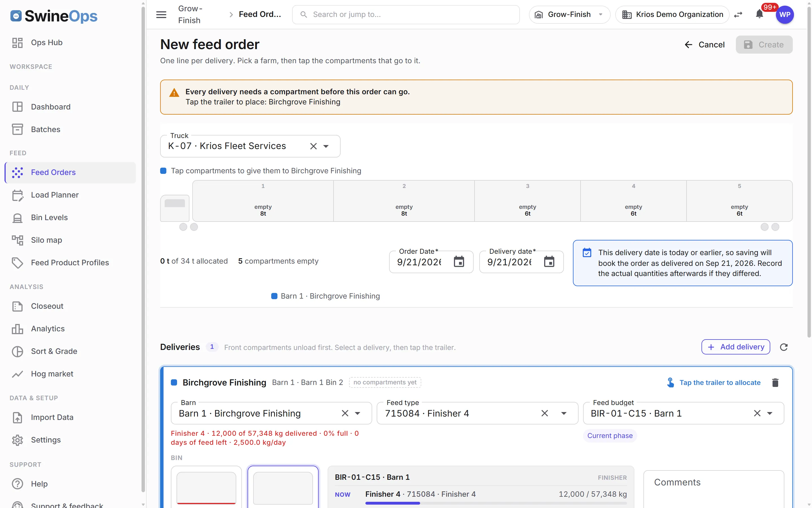The image size is (812, 508).
Task: Open Feed Product Profiles
Action: pyautogui.click(x=70, y=262)
